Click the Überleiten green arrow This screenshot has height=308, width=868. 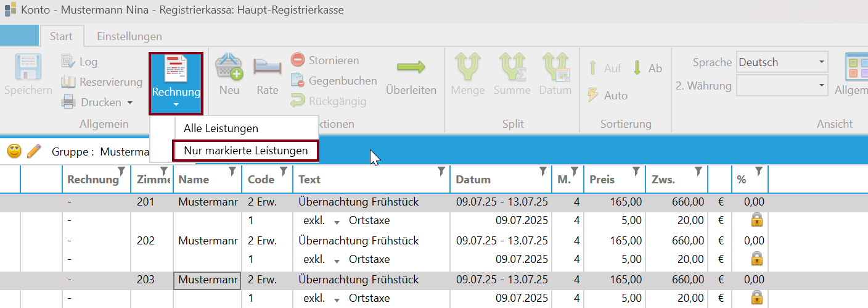click(x=411, y=67)
